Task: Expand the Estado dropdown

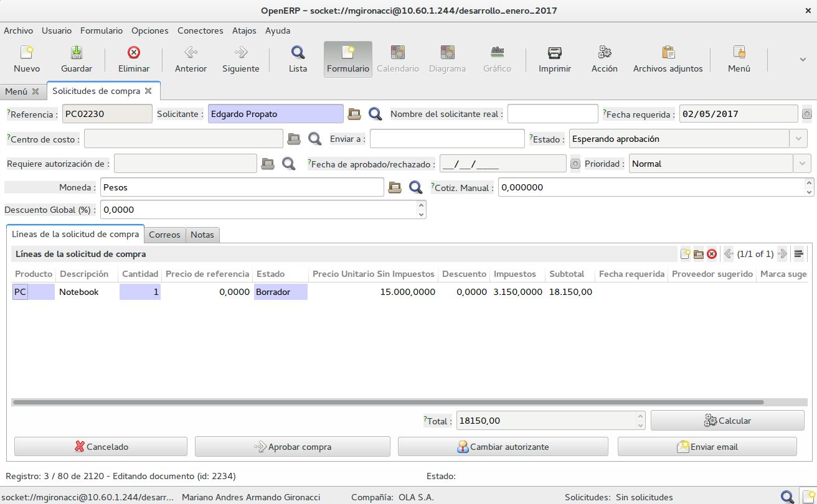Action: click(x=800, y=139)
